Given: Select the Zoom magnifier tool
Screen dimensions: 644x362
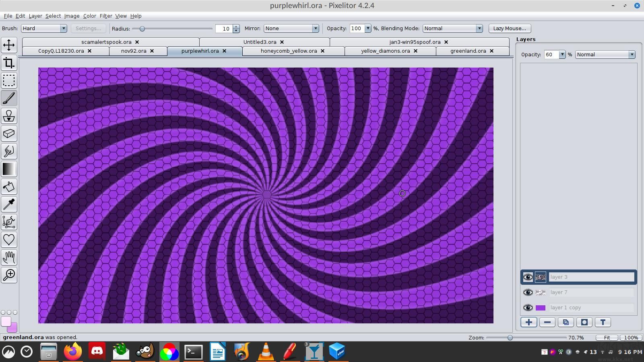Looking at the screenshot, I should click(9, 275).
